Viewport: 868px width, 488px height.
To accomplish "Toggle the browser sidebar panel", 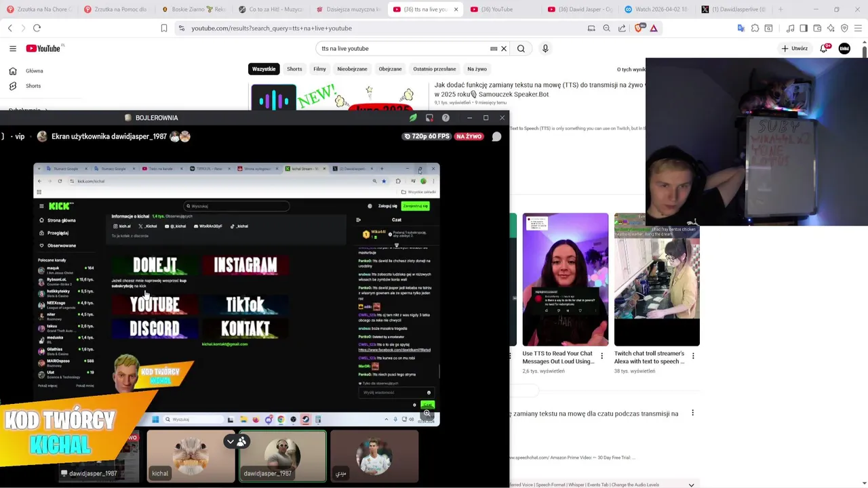I will (x=804, y=28).
